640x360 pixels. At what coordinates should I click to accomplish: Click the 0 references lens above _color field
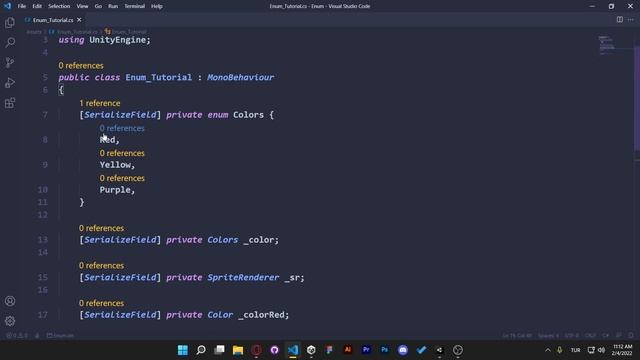[x=101, y=228]
